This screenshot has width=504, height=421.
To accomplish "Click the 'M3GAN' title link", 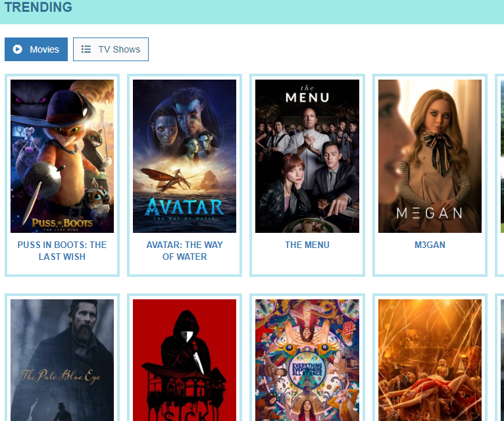I will tap(430, 245).
